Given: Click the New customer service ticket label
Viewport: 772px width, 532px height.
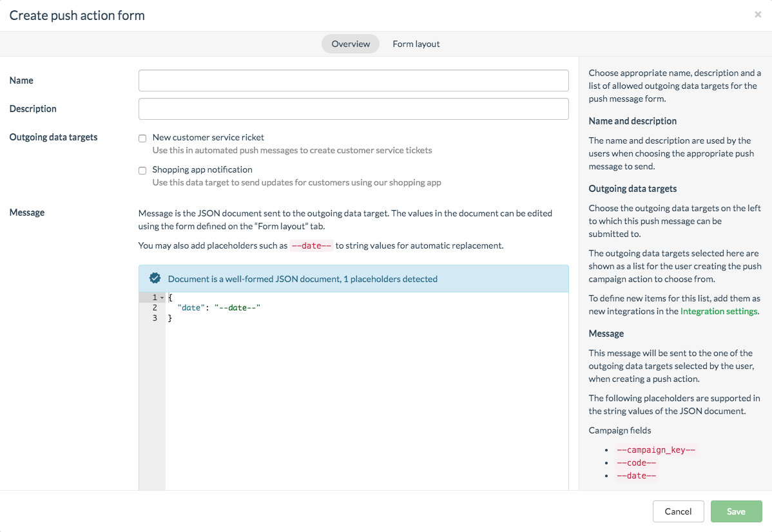Looking at the screenshot, I should pos(208,137).
